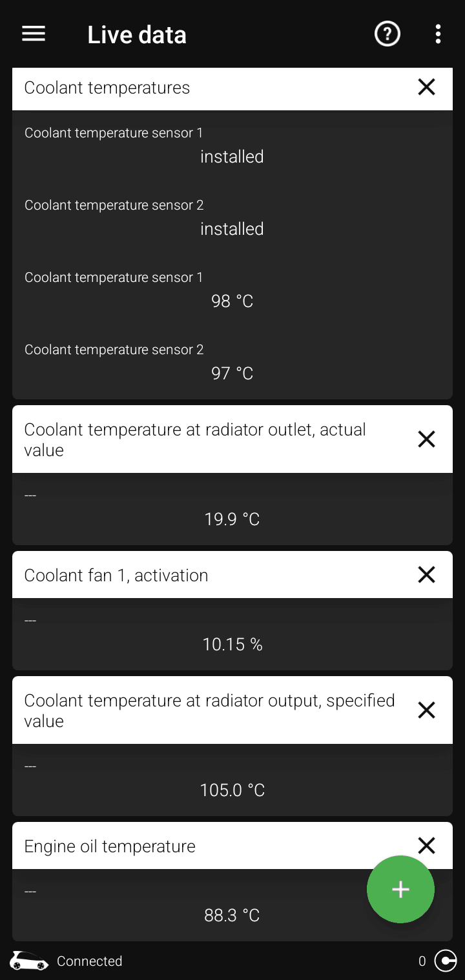Tap the 98 °C sensor 1 reading
Viewport: 465px width, 980px height.
[x=232, y=301]
